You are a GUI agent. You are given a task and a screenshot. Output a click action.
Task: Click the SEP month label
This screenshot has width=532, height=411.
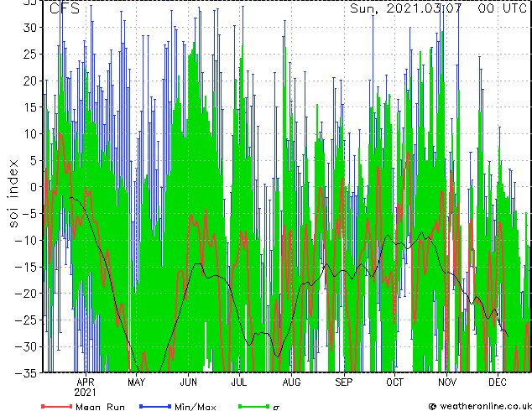[344, 382]
